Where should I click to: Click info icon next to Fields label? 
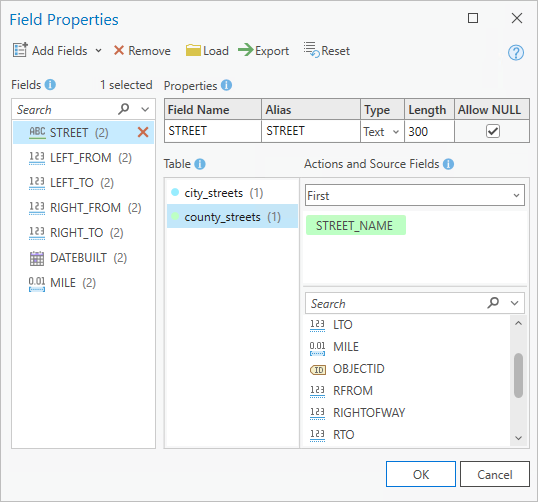50,84
